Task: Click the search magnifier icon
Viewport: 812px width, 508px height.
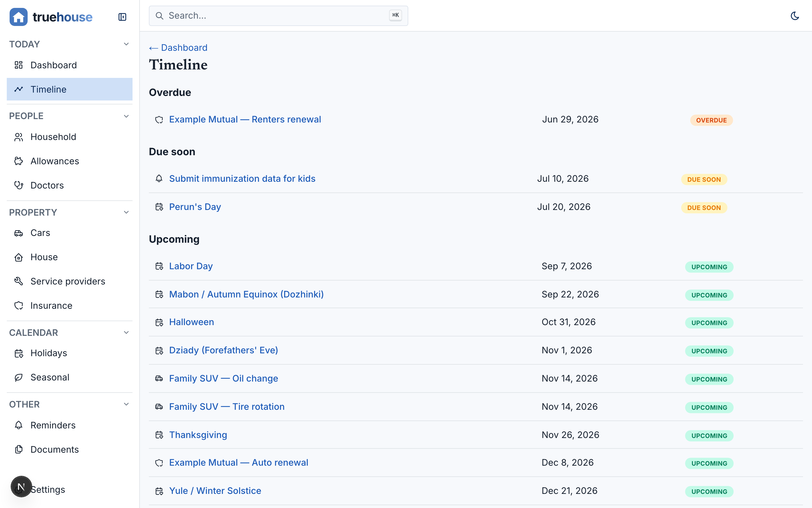Action: tap(159, 16)
